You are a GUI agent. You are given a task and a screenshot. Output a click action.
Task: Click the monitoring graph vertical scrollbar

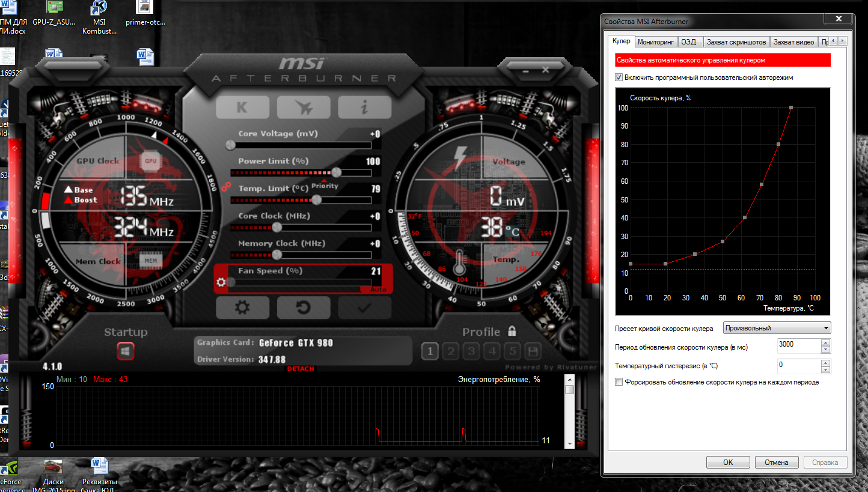click(x=570, y=411)
